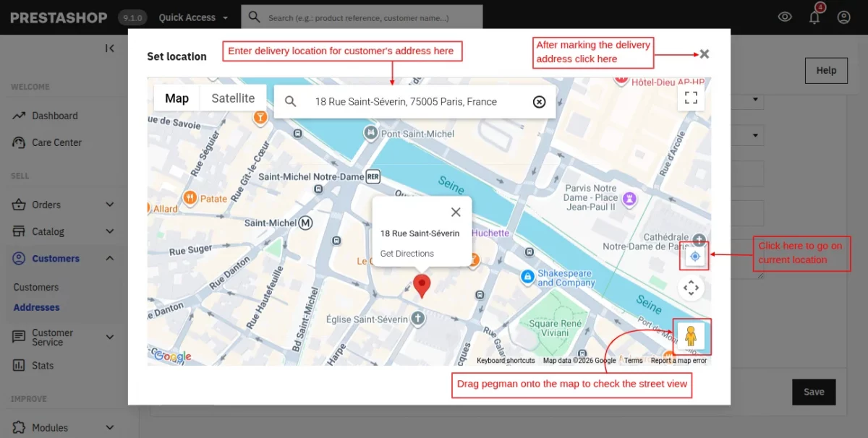Open the Quick Access dropdown

(x=194, y=17)
